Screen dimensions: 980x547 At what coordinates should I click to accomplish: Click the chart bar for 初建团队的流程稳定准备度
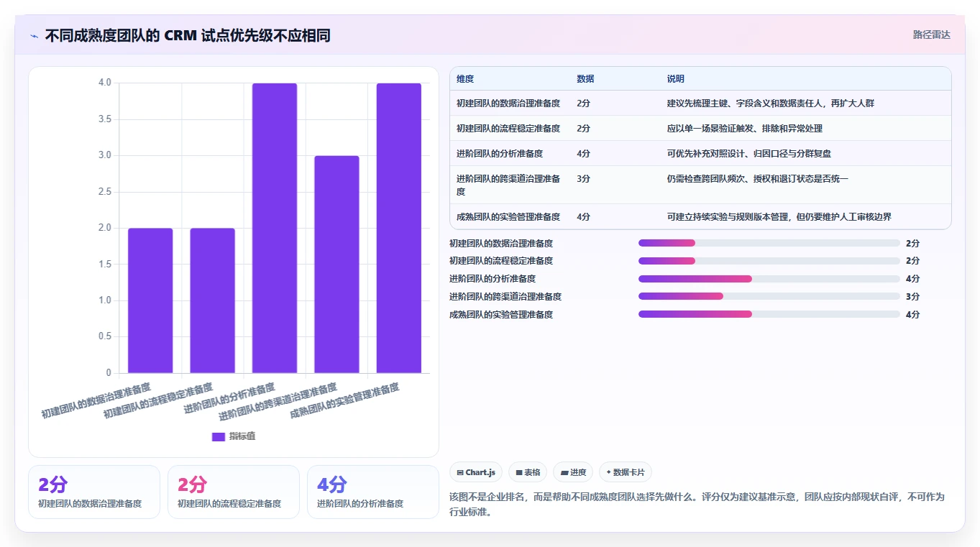tap(212, 300)
